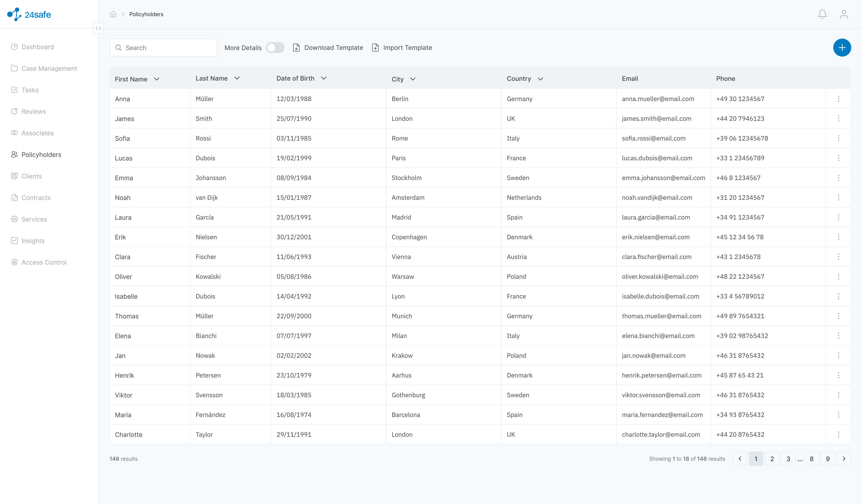Expand the First Name column sort dropdown
862x504 pixels.
pos(157,79)
